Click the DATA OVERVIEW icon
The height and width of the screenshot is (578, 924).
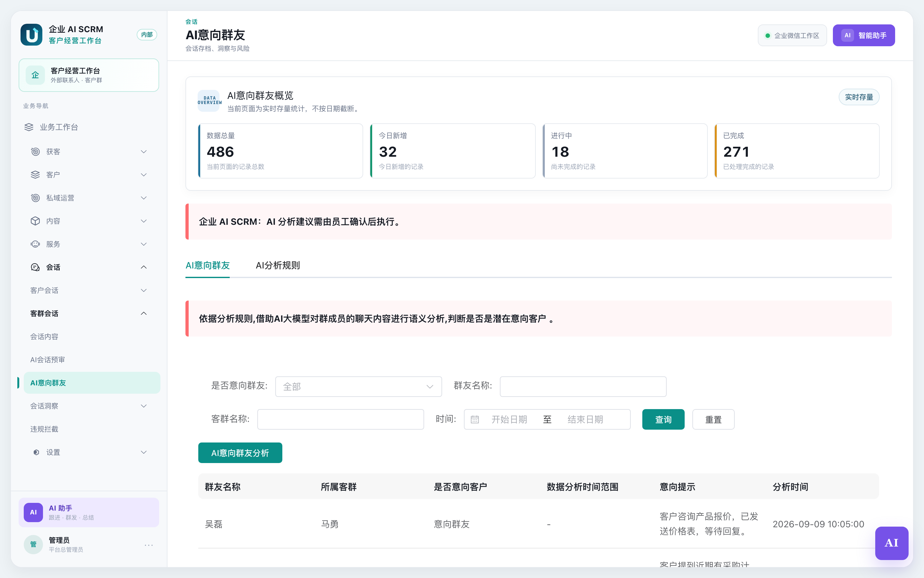[x=209, y=101]
